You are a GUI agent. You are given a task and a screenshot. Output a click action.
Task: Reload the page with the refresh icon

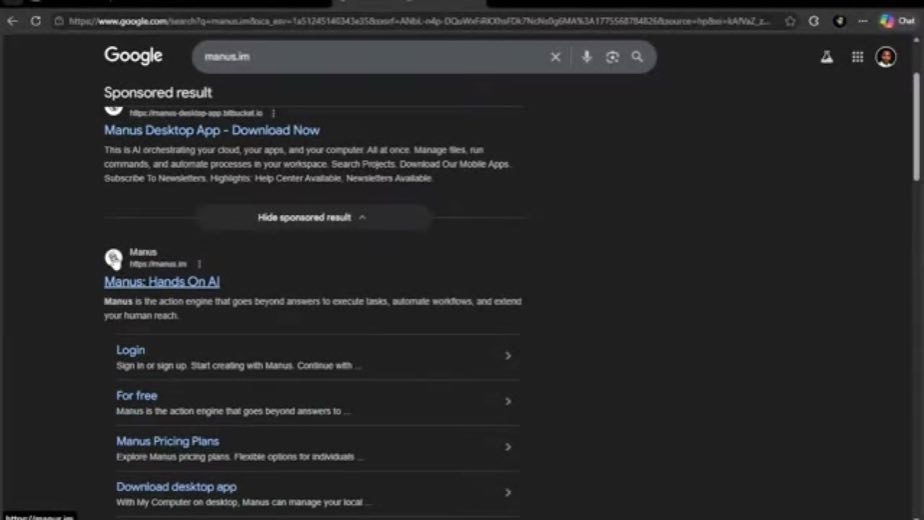(x=36, y=21)
